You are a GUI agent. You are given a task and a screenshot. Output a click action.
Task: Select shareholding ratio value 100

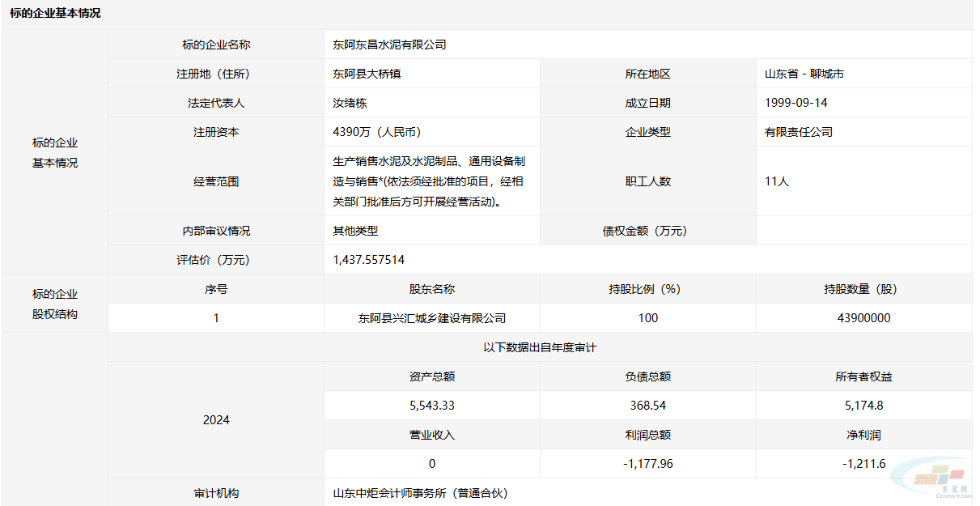click(x=647, y=318)
